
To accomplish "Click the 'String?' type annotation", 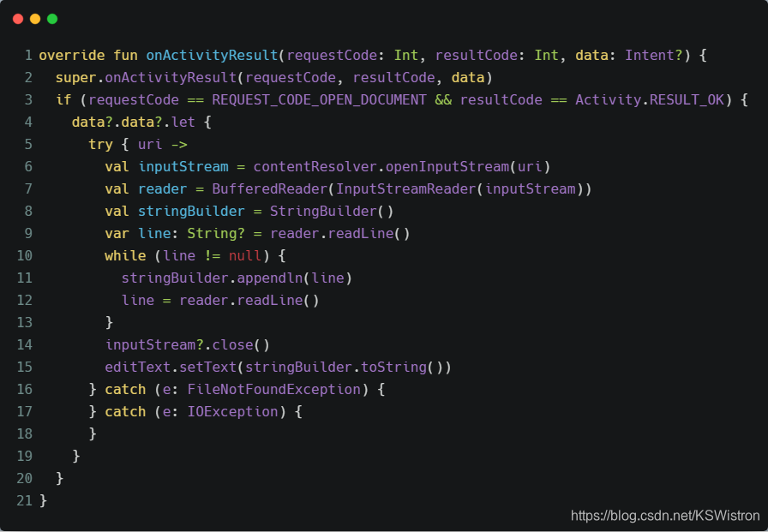I will tap(216, 234).
